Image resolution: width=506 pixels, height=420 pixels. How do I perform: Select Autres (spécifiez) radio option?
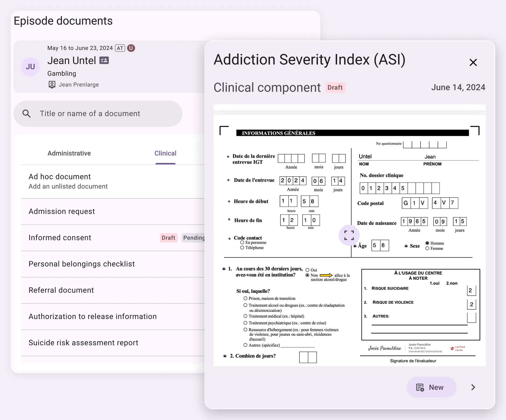pyautogui.click(x=245, y=345)
